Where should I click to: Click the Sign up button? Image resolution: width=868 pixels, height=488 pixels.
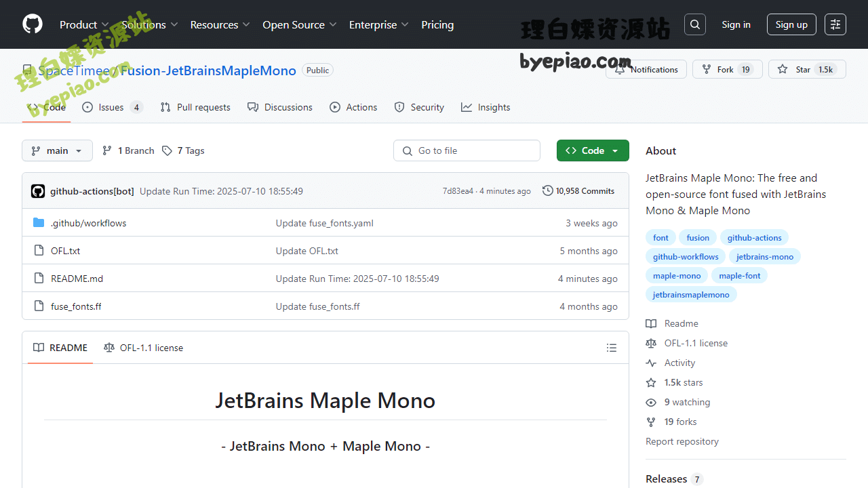point(791,24)
